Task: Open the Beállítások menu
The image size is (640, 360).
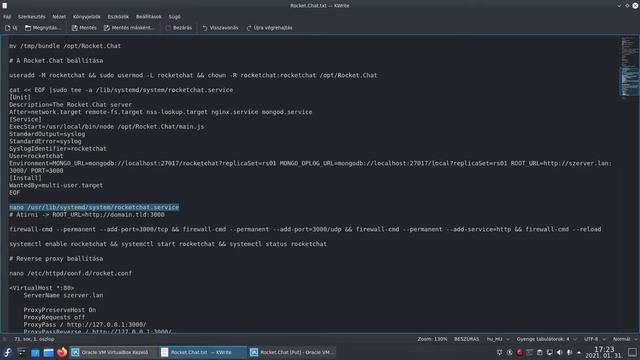Action: coord(149,17)
